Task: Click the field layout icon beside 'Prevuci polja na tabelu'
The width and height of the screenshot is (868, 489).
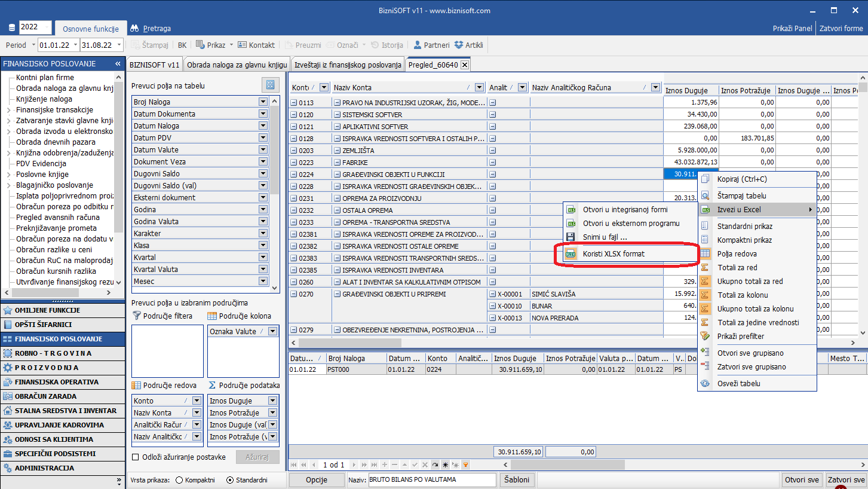Action: point(270,85)
